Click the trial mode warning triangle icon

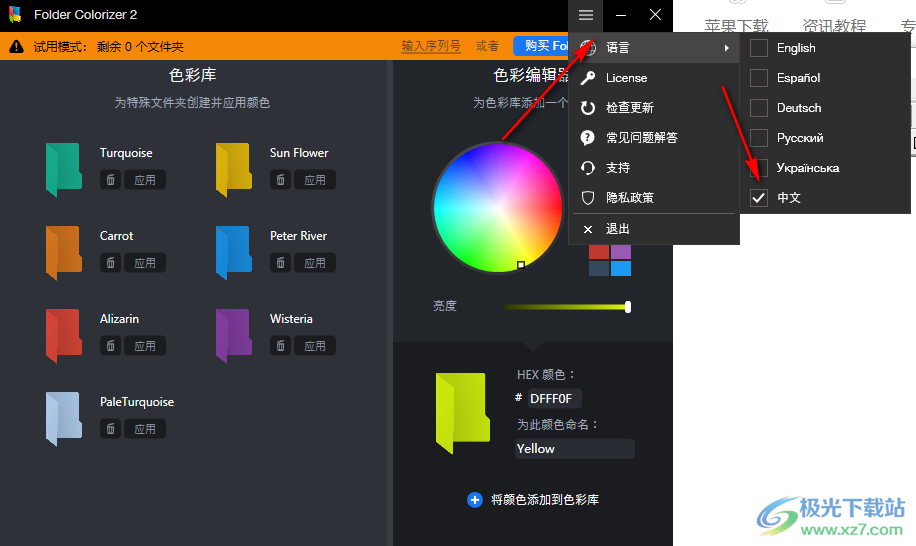(x=16, y=46)
